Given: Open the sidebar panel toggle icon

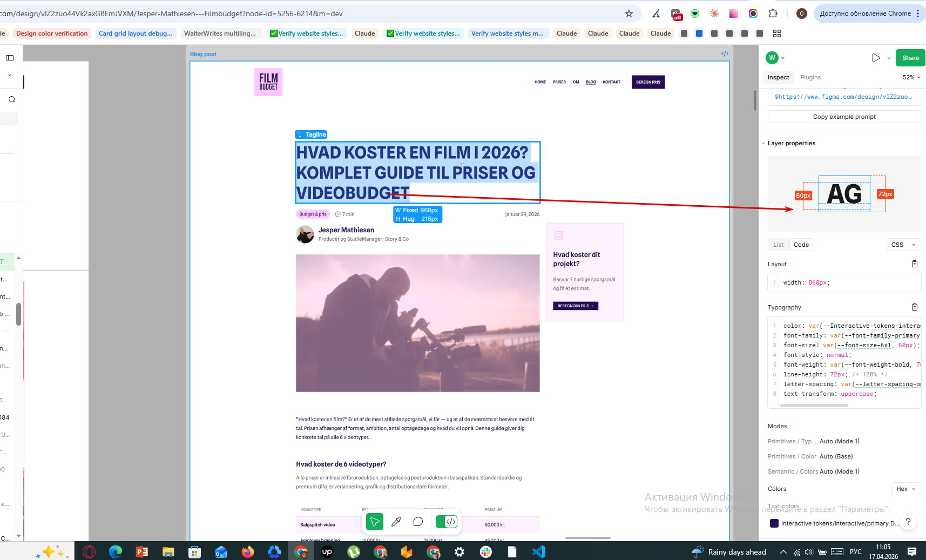Looking at the screenshot, I should 10,58.
